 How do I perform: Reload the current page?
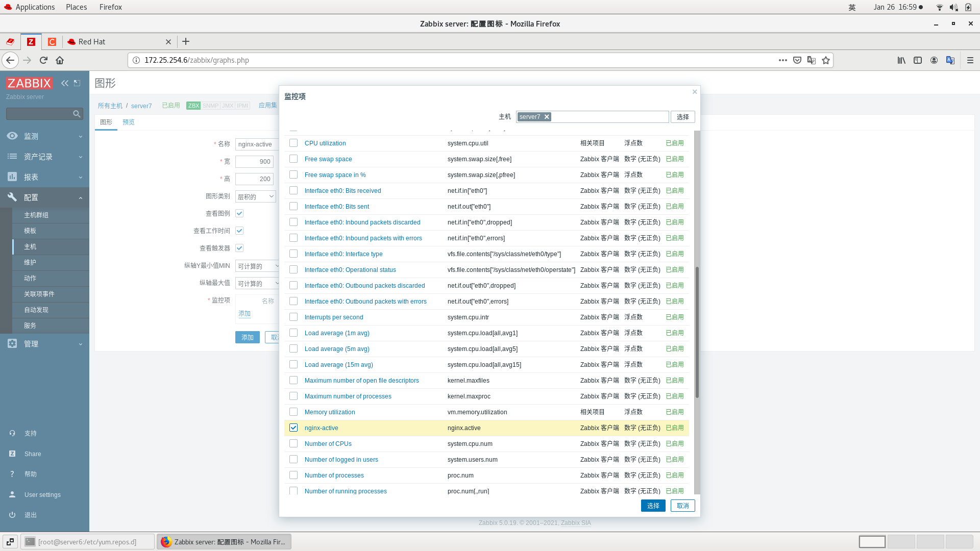pos(43,60)
